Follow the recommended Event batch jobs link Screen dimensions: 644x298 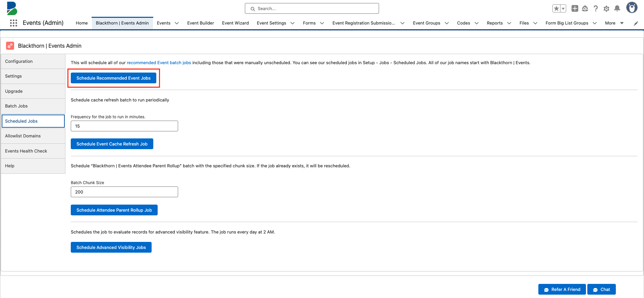tap(159, 63)
